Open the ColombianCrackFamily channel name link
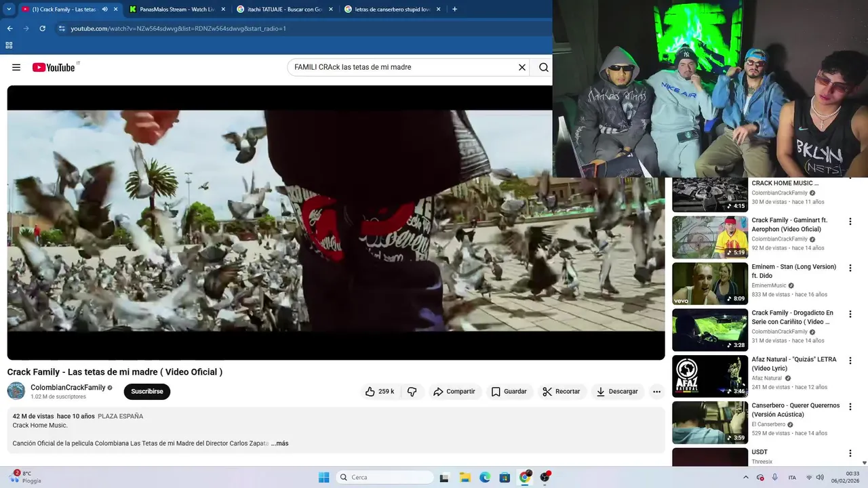This screenshot has width=868, height=488. pyautogui.click(x=68, y=388)
